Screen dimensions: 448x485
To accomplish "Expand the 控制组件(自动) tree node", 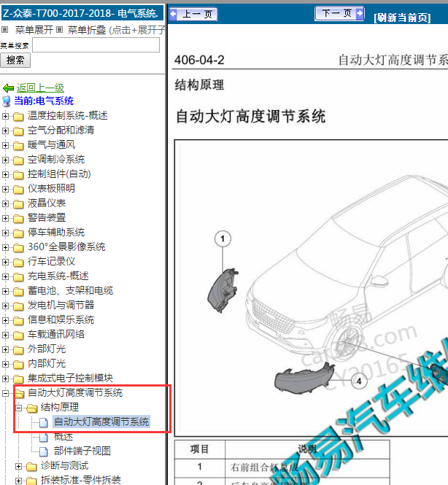I will tap(5, 174).
